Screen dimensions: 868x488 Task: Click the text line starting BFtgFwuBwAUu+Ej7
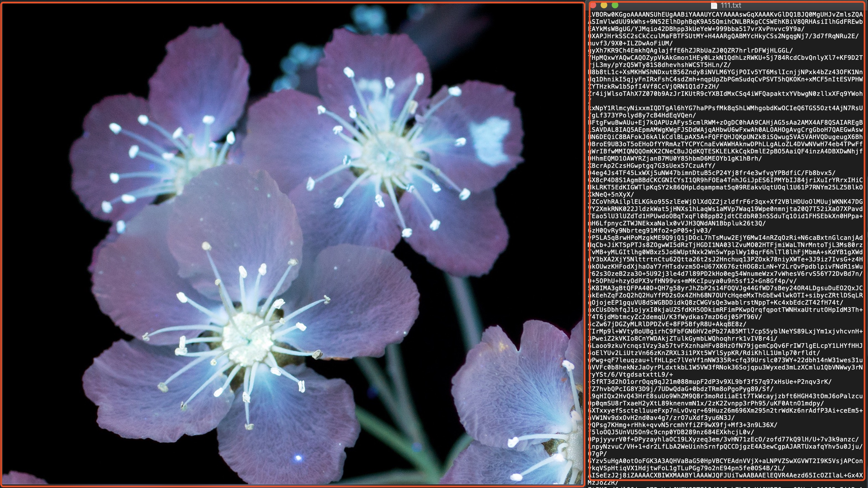[724, 122]
